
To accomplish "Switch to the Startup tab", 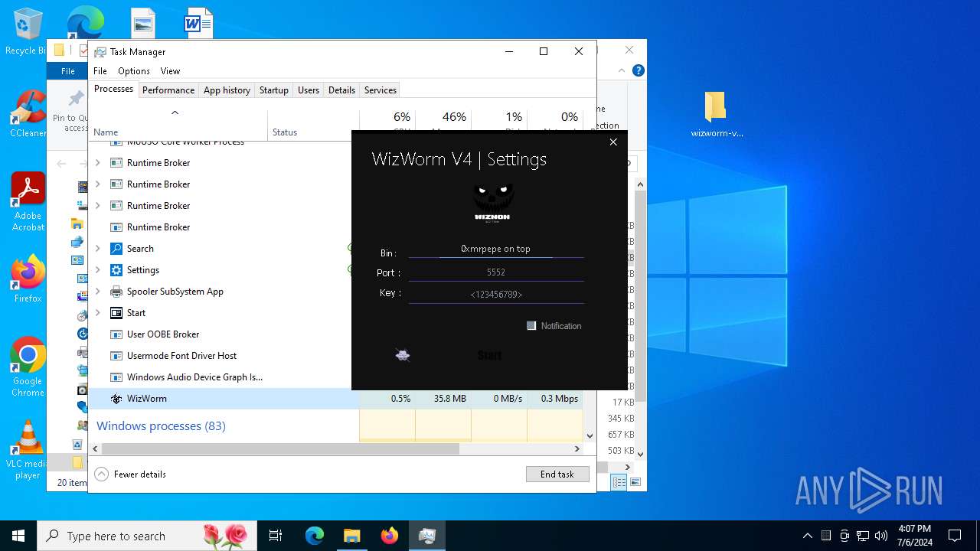I will tap(273, 90).
